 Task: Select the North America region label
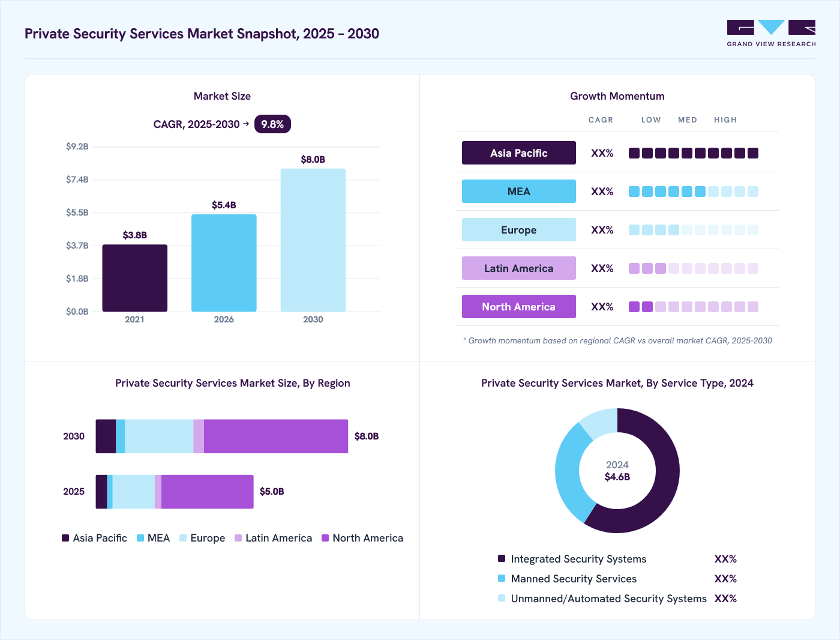click(x=519, y=307)
